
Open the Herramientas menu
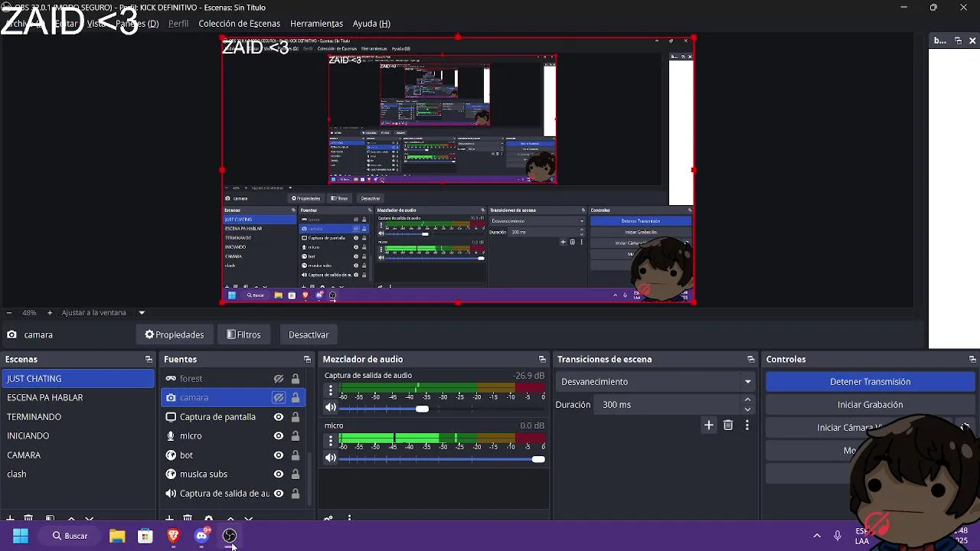click(x=316, y=24)
